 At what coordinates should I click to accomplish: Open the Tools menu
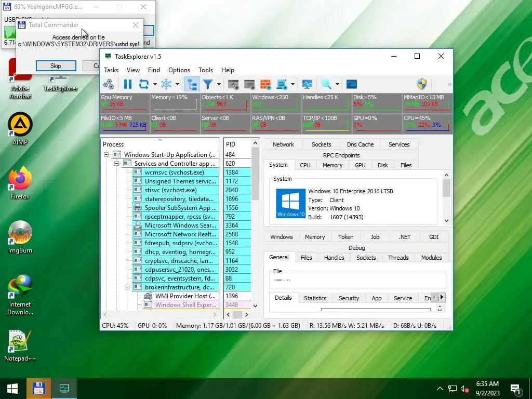point(206,70)
